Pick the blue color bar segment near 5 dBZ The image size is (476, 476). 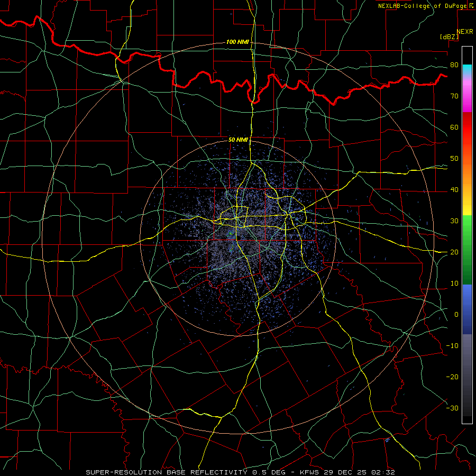click(x=467, y=299)
